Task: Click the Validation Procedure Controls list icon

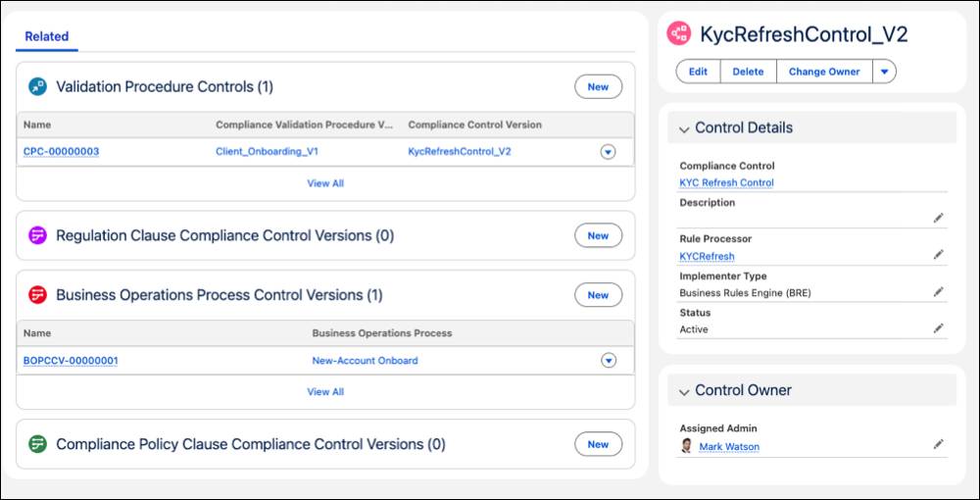Action: pyautogui.click(x=37, y=87)
